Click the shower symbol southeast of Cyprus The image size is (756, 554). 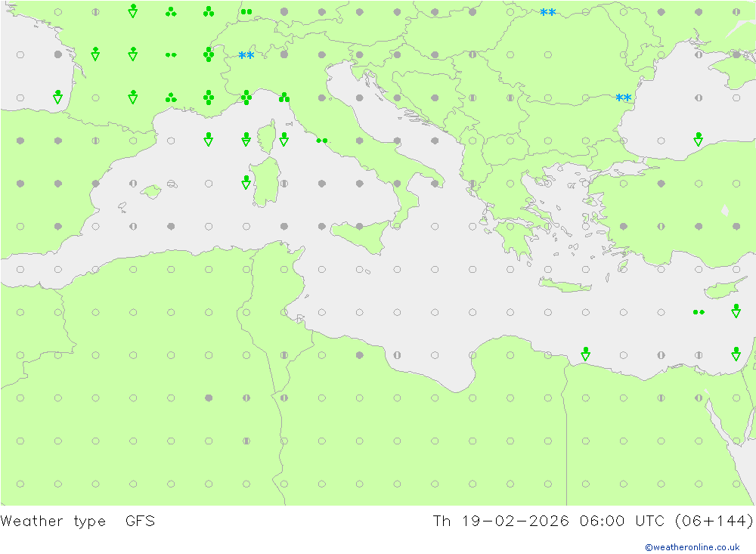click(x=736, y=311)
